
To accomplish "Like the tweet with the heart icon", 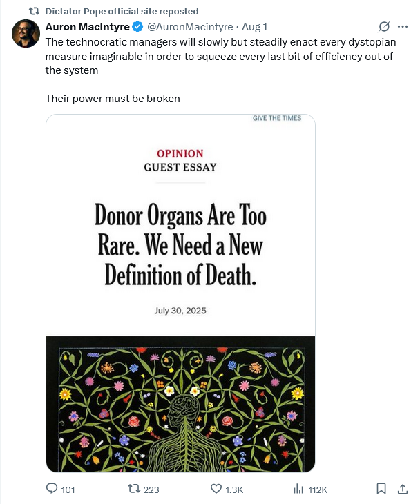I will coord(216,489).
